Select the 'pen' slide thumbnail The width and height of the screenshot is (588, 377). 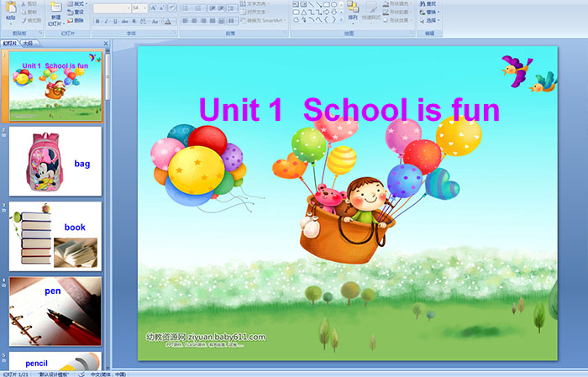pos(55,312)
